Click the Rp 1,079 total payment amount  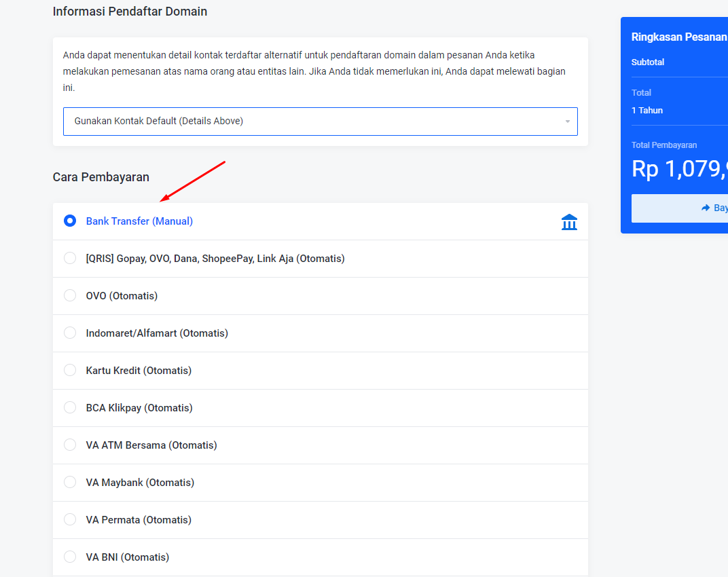pos(679,169)
